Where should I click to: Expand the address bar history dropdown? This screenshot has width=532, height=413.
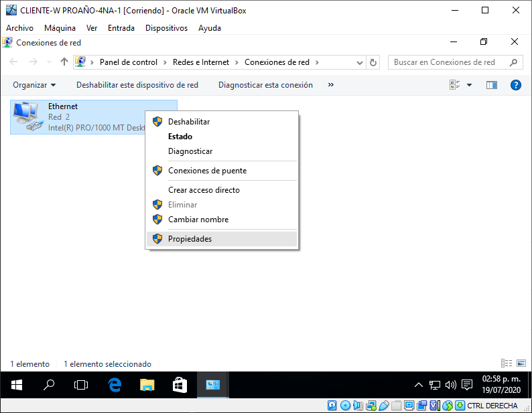point(360,62)
